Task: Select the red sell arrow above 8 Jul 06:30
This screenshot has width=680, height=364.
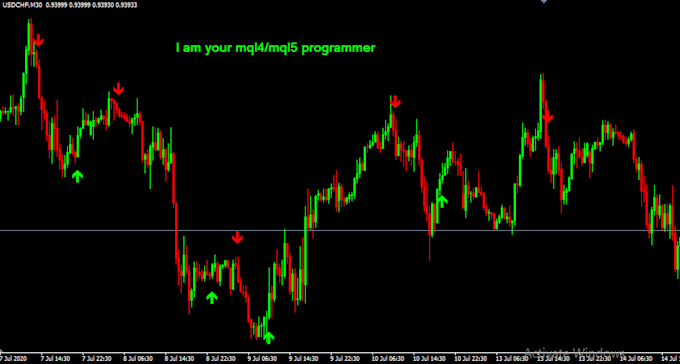Action: pyautogui.click(x=118, y=89)
